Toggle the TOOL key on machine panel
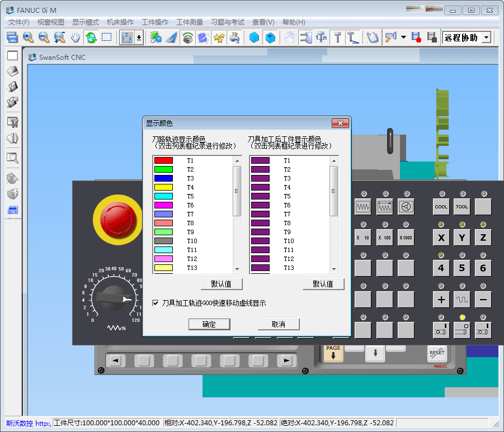The height and width of the screenshot is (432, 504). pos(462,207)
